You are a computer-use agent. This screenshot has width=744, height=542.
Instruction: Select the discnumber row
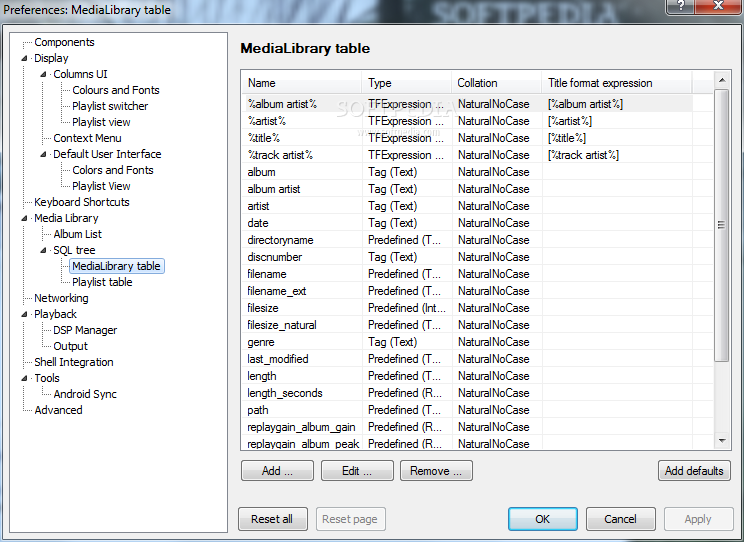(x=467, y=257)
